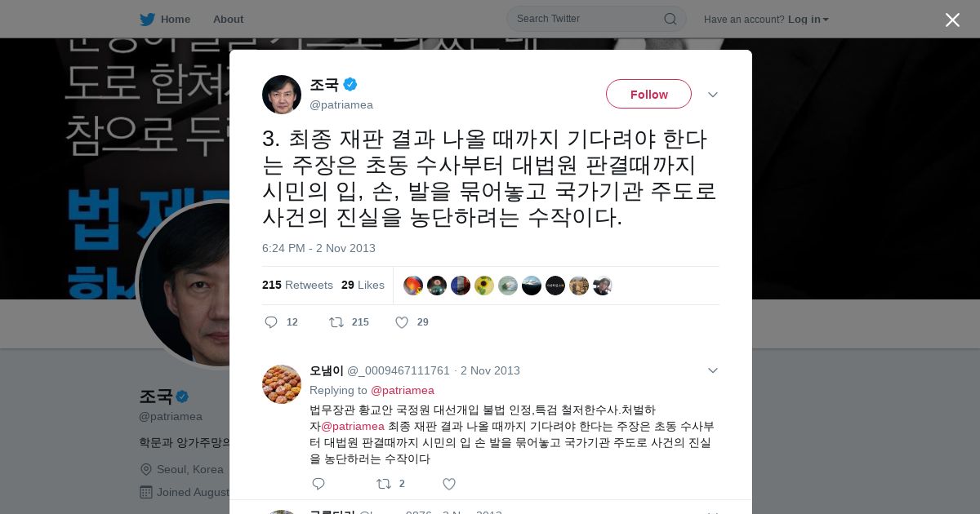The image size is (980, 514).
Task: Click the reply icon under main tweet
Action: coord(271,322)
